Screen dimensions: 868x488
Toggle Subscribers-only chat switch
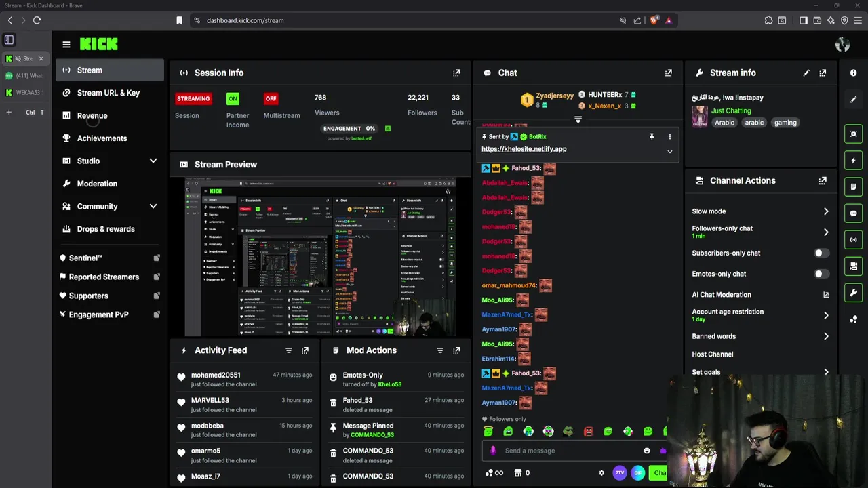point(821,253)
